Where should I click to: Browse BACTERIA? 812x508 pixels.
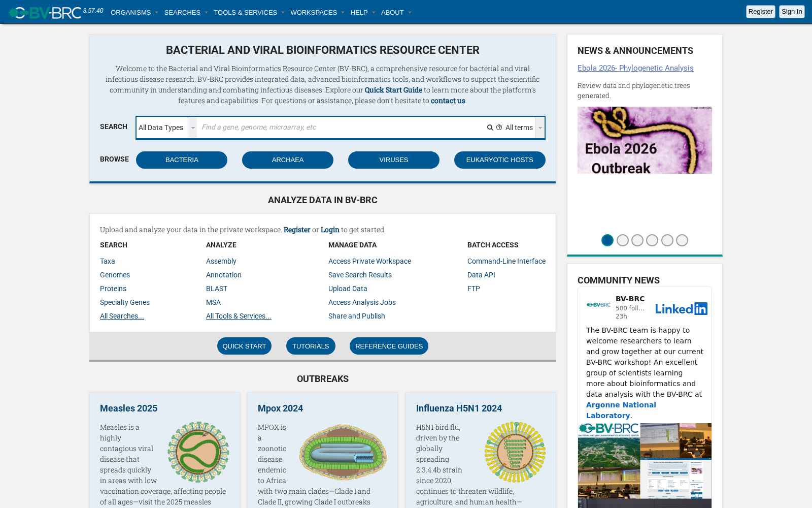(182, 160)
